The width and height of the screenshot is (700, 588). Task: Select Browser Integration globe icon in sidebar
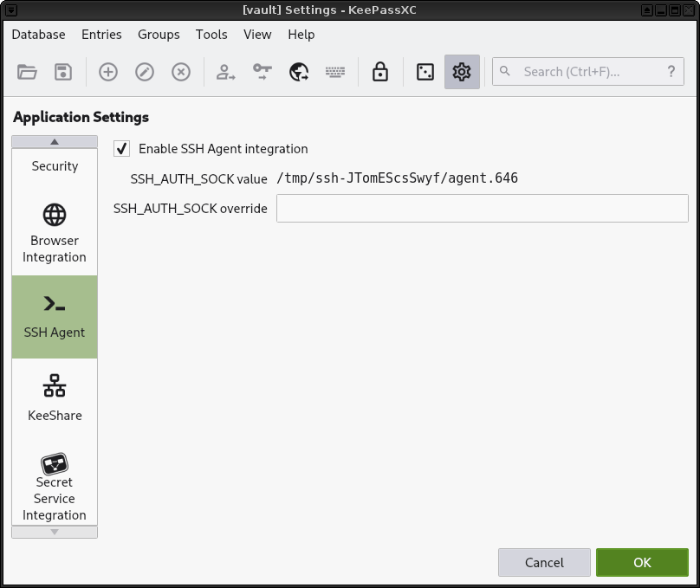55,215
